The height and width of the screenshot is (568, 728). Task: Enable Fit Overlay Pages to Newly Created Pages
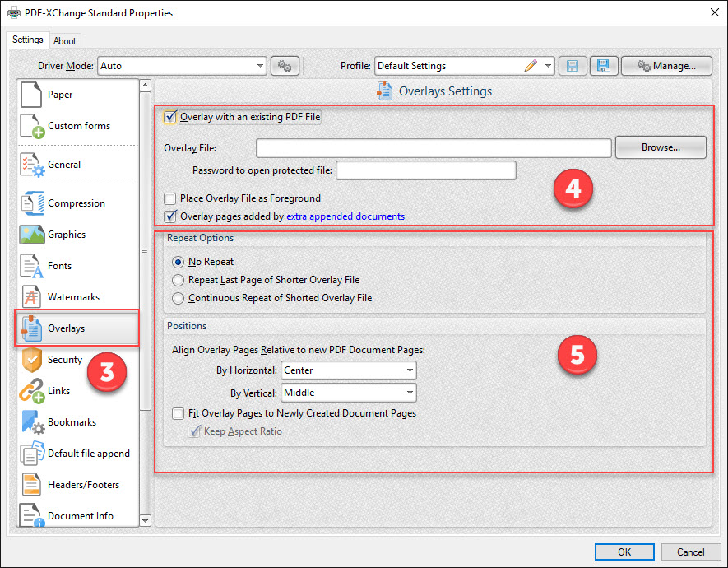pyautogui.click(x=178, y=413)
